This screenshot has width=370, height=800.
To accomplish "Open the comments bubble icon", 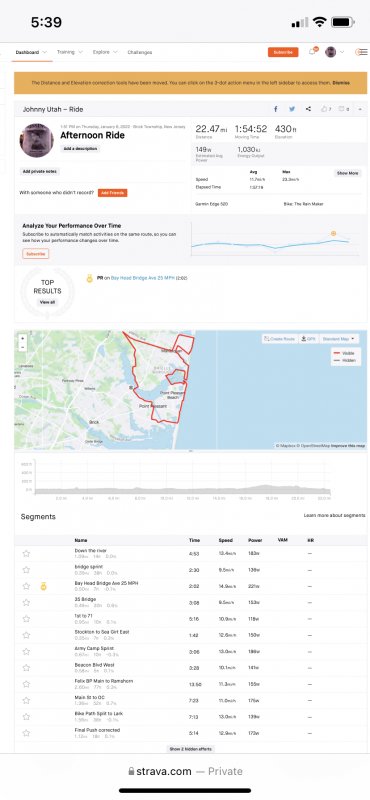I will pos(344,109).
